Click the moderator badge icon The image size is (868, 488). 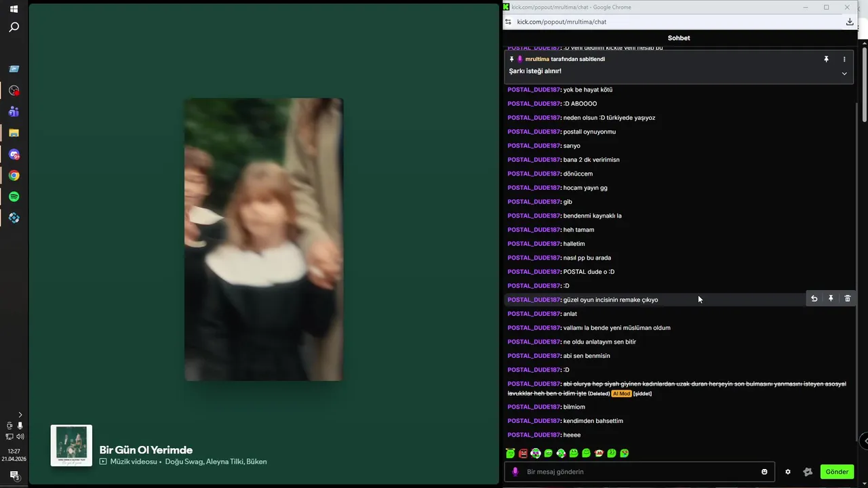(x=808, y=472)
